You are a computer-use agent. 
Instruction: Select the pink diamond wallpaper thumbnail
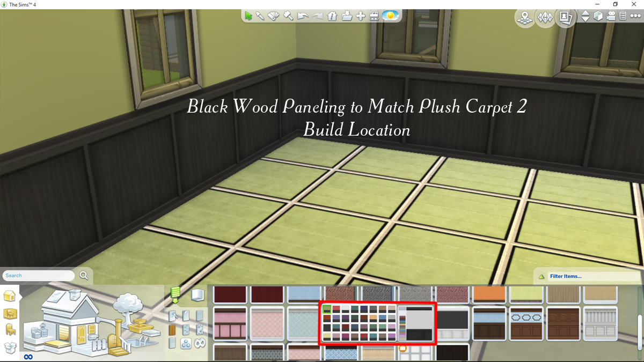(x=267, y=323)
